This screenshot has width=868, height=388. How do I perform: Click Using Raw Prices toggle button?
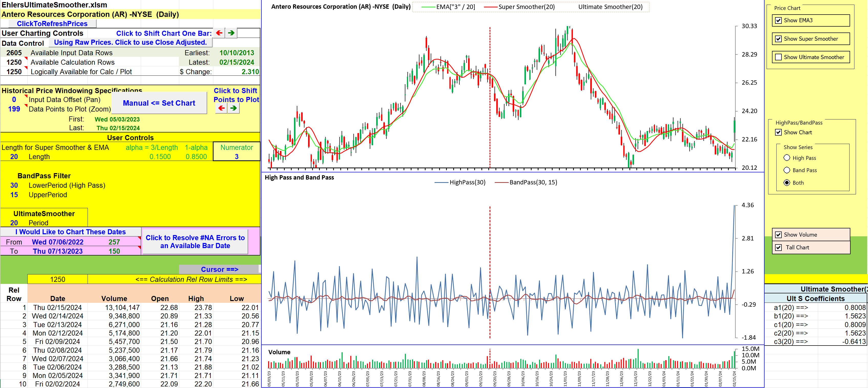tap(130, 42)
